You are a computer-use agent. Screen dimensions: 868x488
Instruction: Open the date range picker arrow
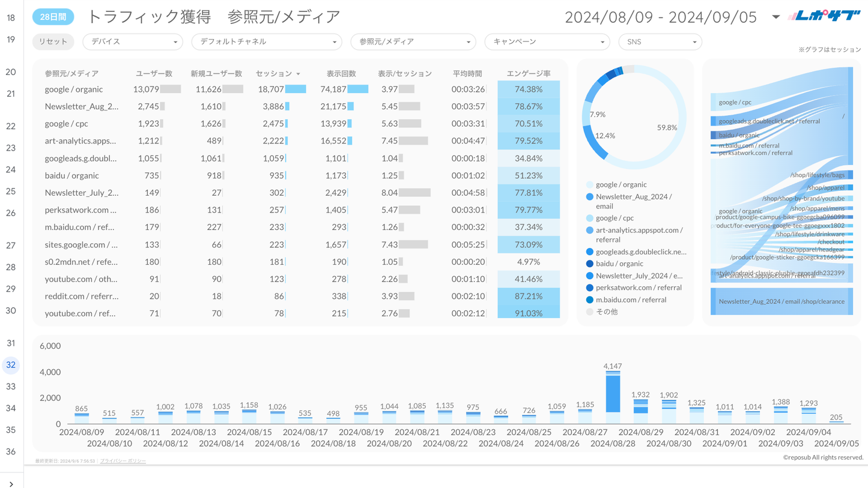click(x=775, y=17)
